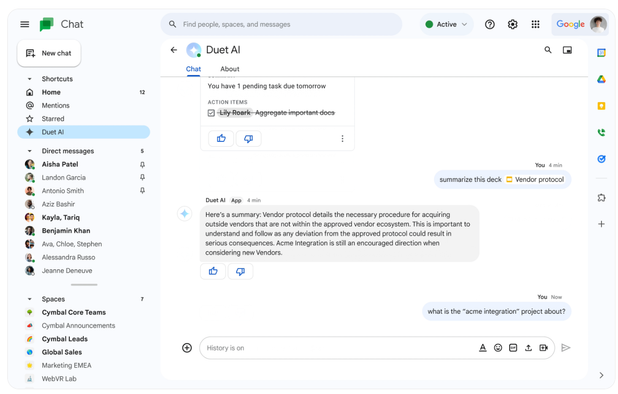Open the main menu hamburger icon
Screen dimensions: 618x394
[x=24, y=24]
